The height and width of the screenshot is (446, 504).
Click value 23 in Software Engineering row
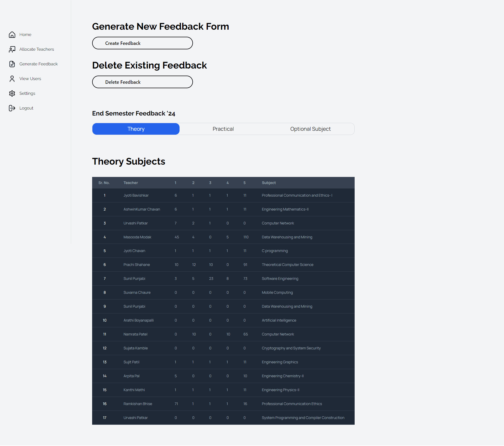click(x=211, y=279)
